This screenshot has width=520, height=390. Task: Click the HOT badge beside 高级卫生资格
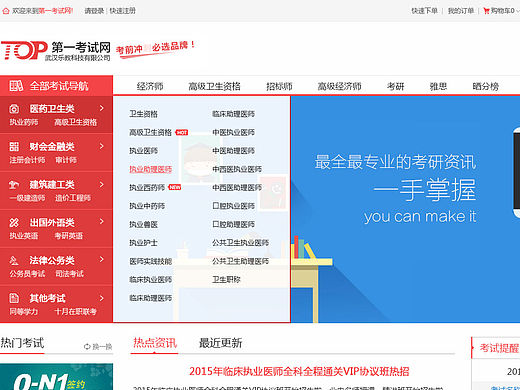(x=182, y=133)
